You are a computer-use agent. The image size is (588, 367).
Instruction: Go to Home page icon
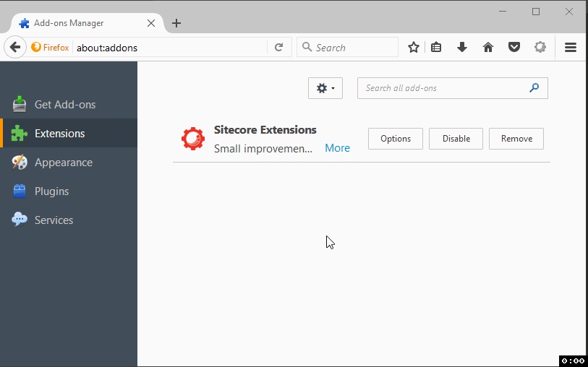(488, 47)
